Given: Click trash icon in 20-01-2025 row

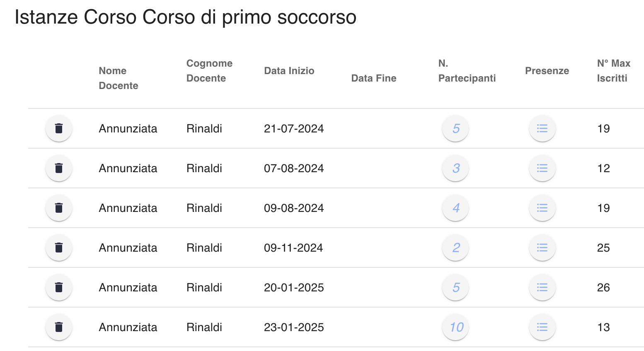Looking at the screenshot, I should point(59,287).
